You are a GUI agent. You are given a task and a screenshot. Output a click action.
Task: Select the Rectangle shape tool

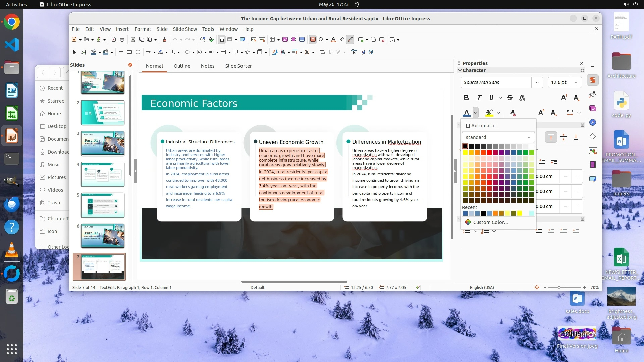coord(129,52)
